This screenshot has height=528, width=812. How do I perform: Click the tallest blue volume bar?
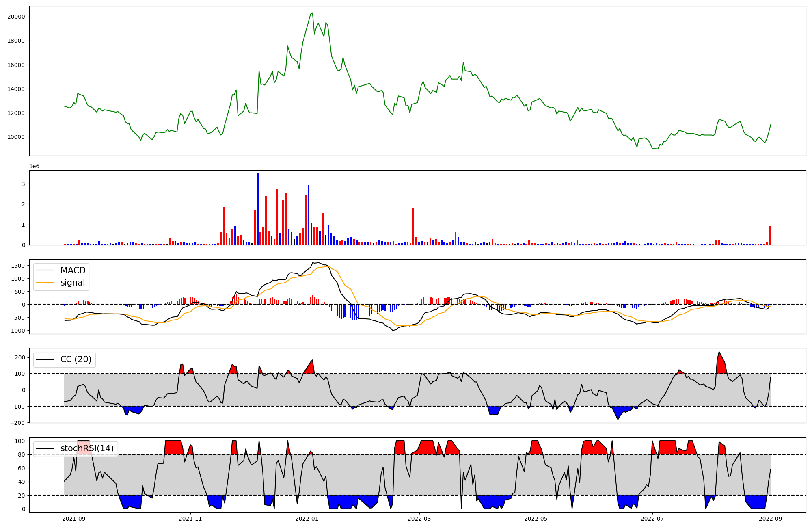(257, 209)
